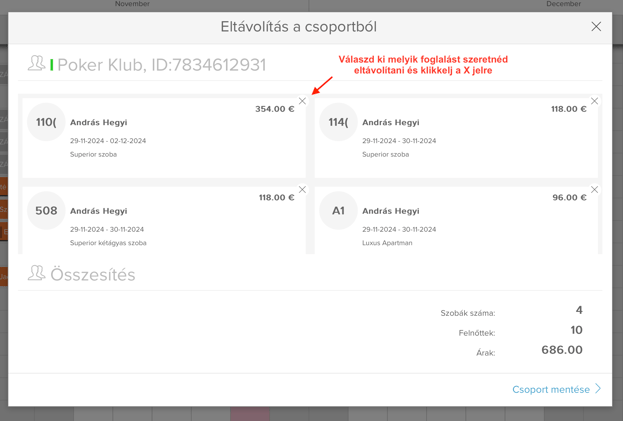Click Csoport mentése link
This screenshot has width=623, height=421.
point(551,389)
